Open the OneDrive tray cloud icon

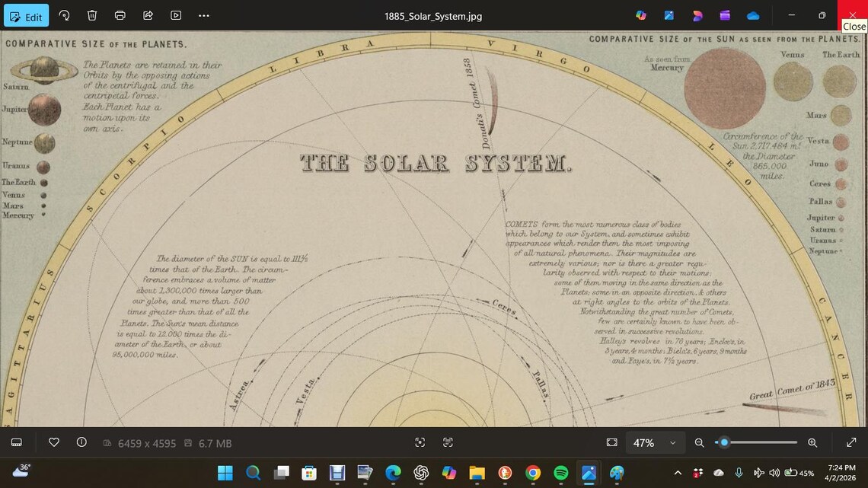click(719, 473)
